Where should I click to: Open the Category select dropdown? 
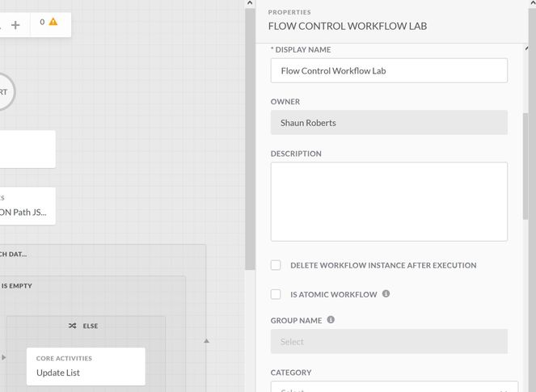pyautogui.click(x=395, y=386)
